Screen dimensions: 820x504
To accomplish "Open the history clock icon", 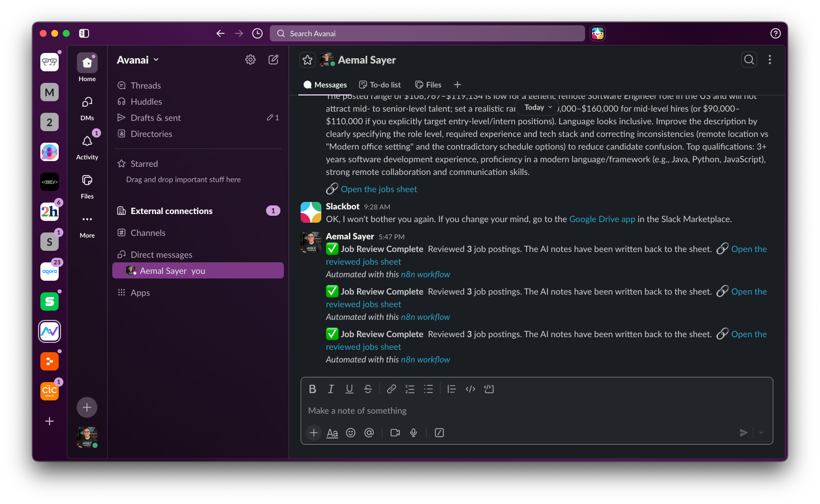I will (x=257, y=33).
